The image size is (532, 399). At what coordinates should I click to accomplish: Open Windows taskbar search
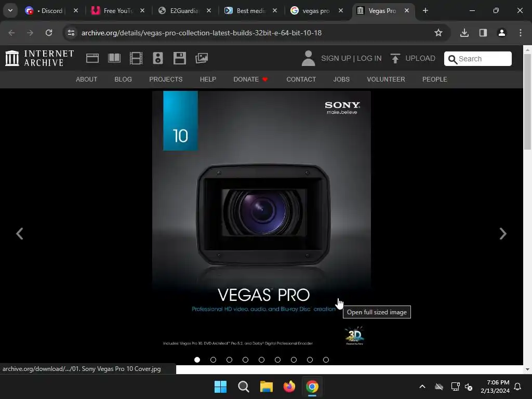click(x=243, y=387)
